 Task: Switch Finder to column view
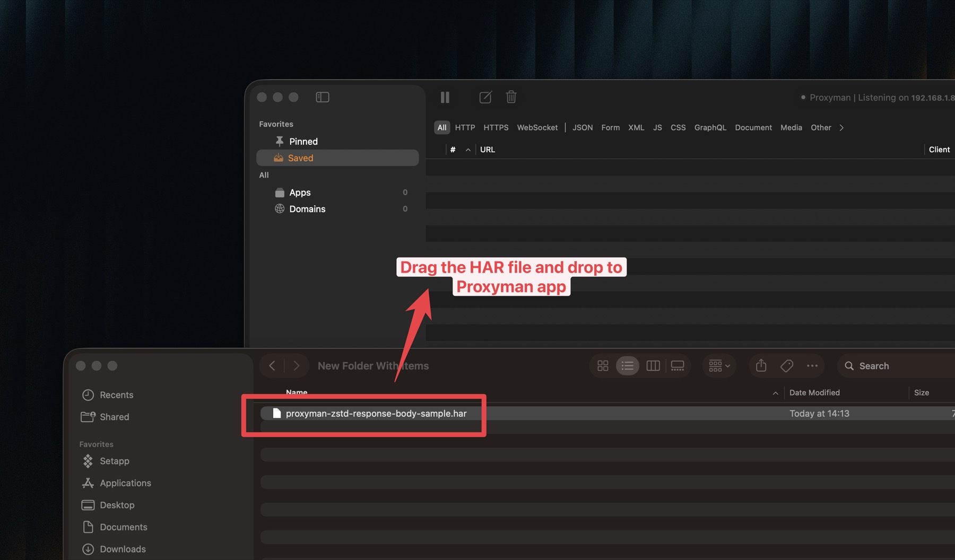tap(653, 366)
